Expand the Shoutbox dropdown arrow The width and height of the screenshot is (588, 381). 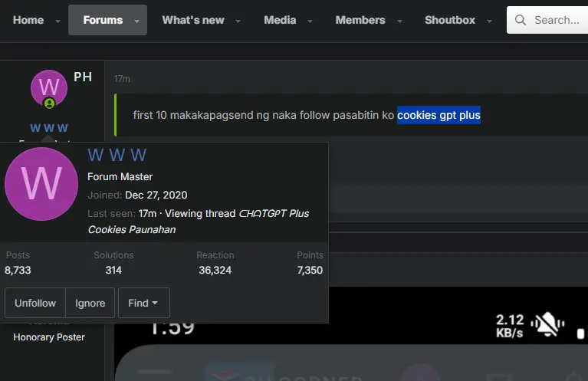489,21
